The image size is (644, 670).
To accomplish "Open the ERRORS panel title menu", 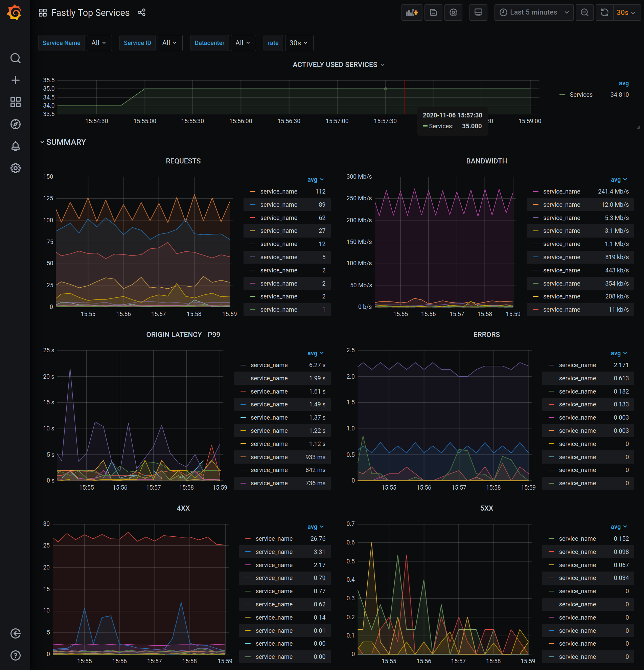I will tap(486, 335).
